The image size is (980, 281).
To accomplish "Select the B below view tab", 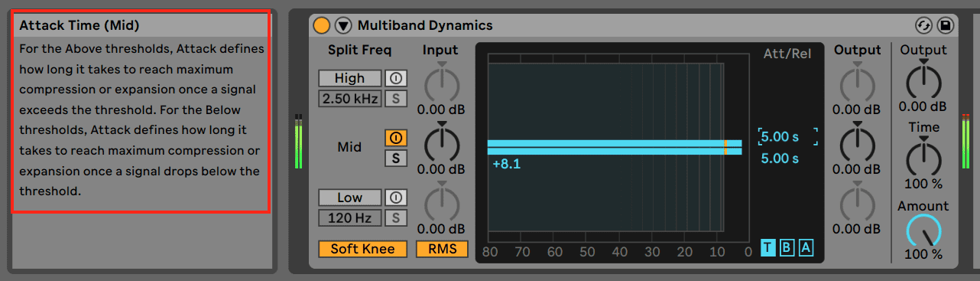I will pyautogui.click(x=787, y=247).
